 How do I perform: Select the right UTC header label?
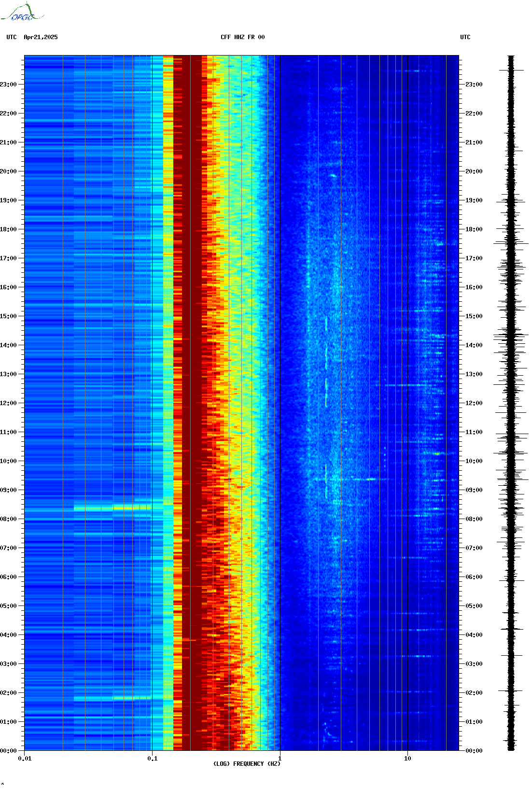tap(465, 37)
